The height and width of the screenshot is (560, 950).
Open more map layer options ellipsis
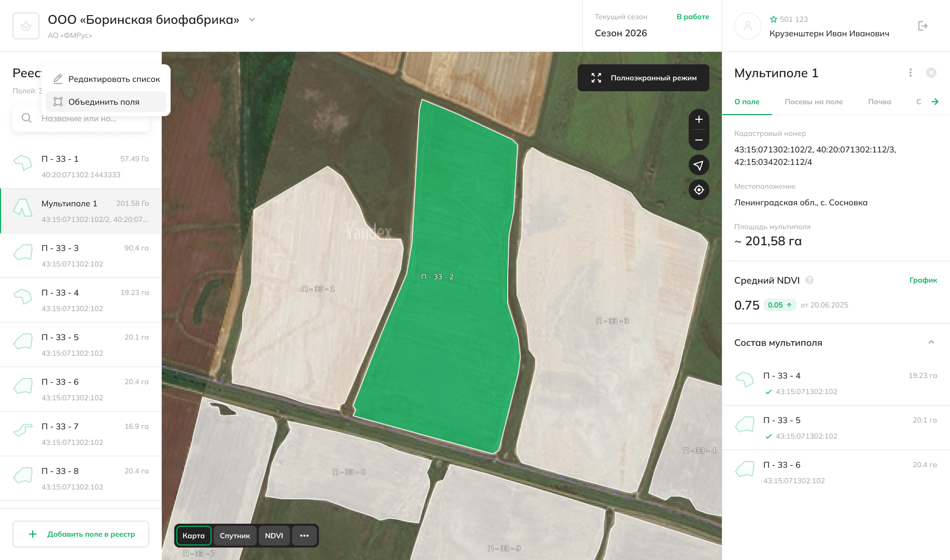click(304, 536)
